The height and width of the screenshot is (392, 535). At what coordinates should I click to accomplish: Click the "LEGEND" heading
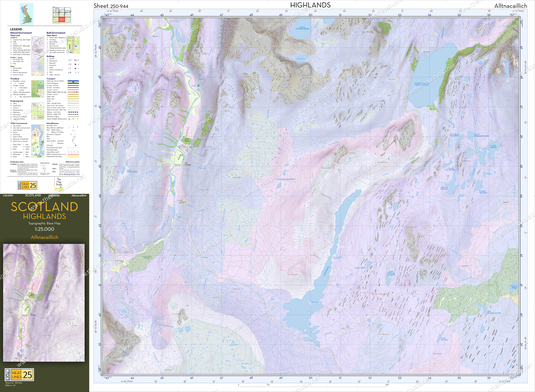(x=16, y=29)
